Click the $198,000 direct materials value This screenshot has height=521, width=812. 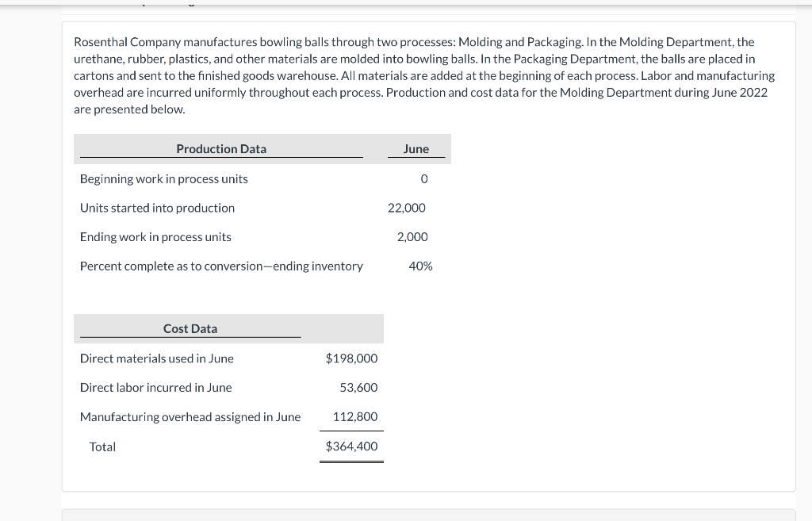(351, 358)
